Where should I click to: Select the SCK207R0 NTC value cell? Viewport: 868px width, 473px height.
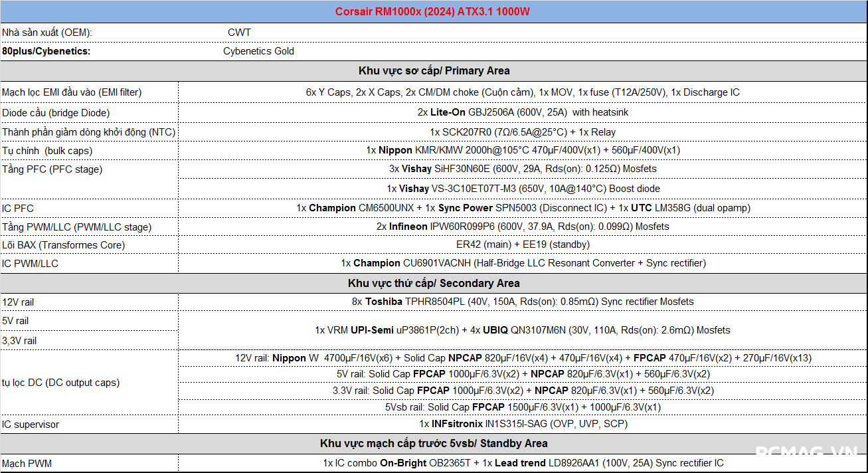[x=523, y=132]
